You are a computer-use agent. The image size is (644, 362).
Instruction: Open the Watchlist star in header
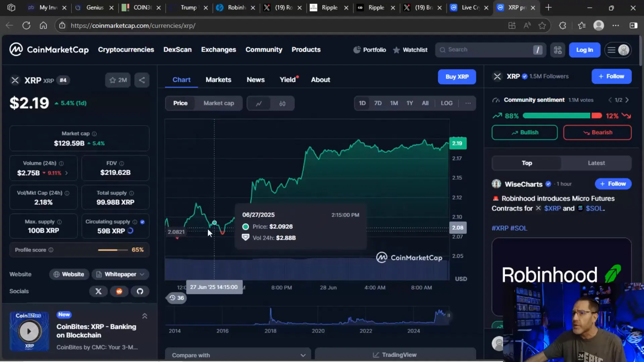[410, 50]
